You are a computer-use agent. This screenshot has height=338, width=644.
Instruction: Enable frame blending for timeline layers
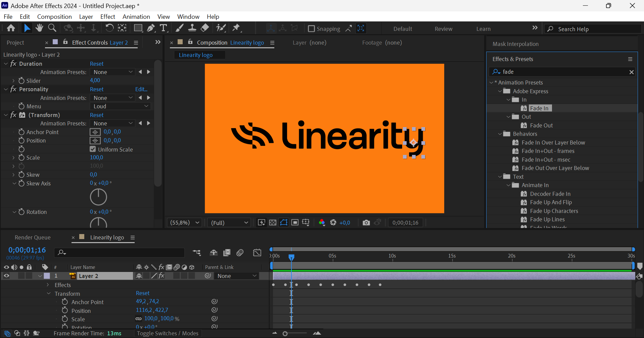coord(227,253)
